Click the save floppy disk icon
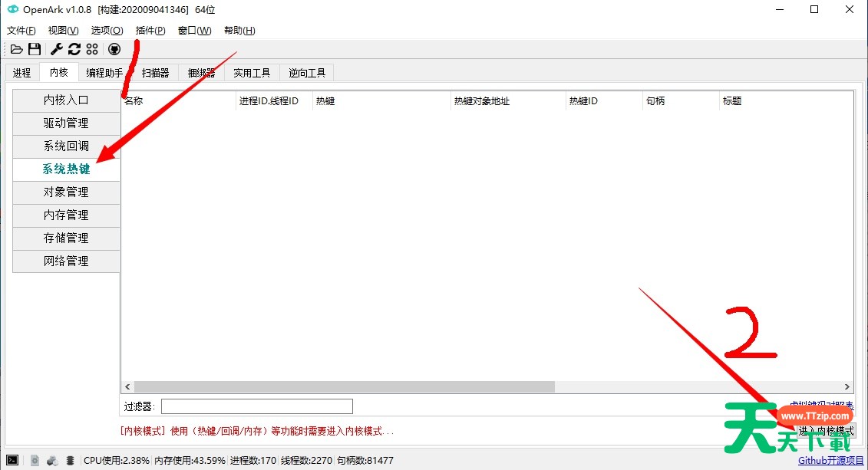868x470 pixels. point(35,49)
